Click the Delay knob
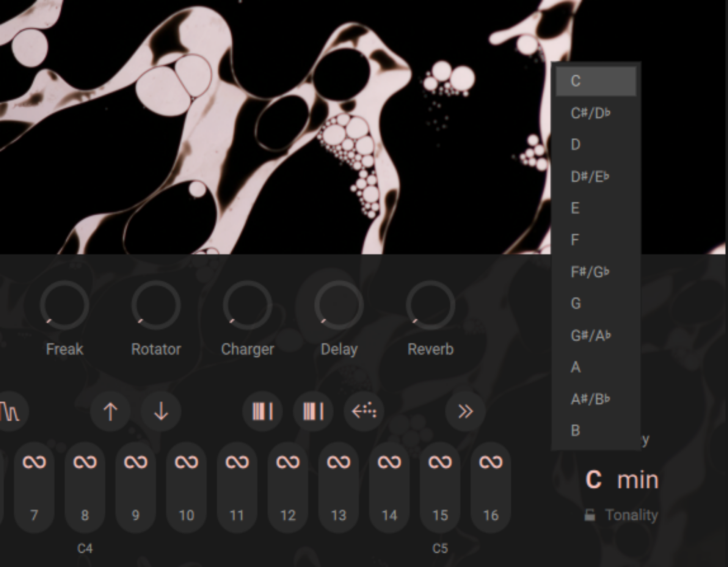This screenshot has width=728, height=567. pyautogui.click(x=339, y=305)
